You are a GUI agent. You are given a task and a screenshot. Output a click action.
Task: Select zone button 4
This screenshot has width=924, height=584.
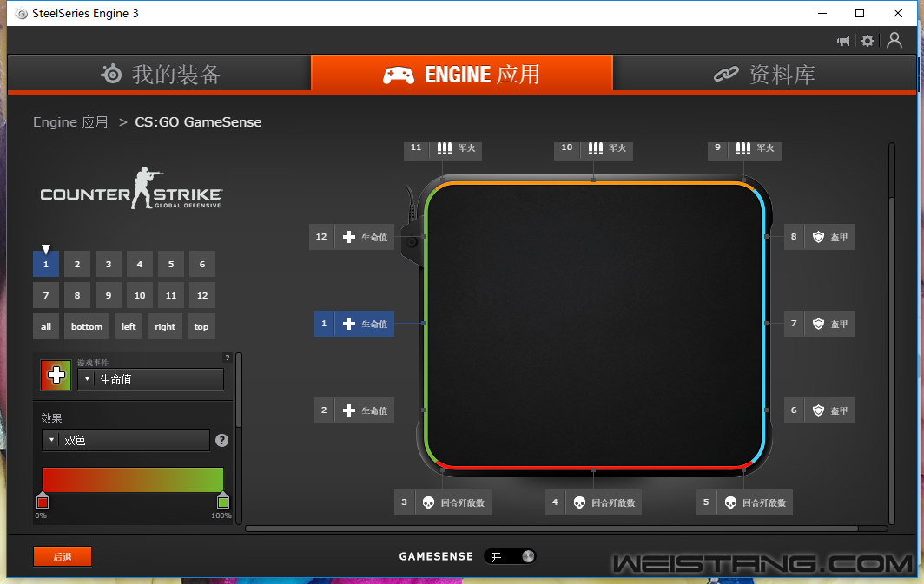click(140, 265)
